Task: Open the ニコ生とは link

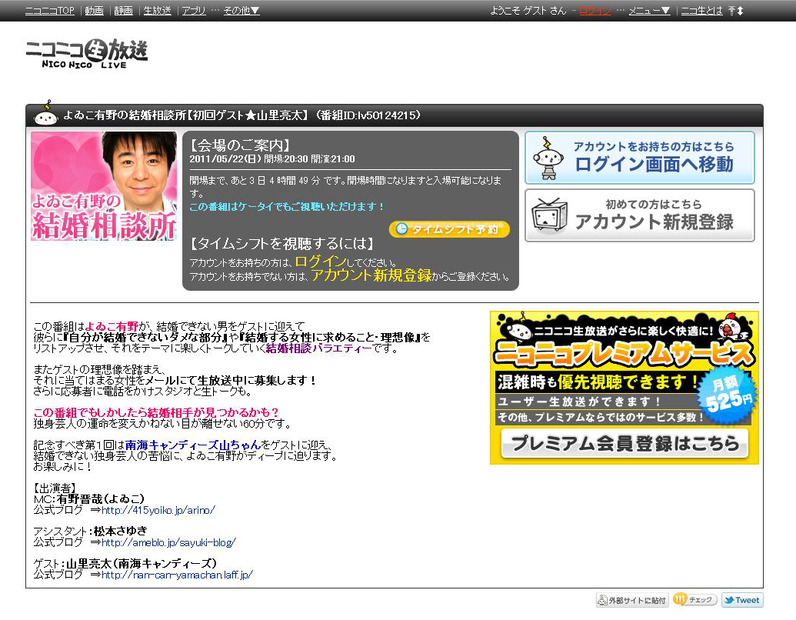Action: coord(702,10)
